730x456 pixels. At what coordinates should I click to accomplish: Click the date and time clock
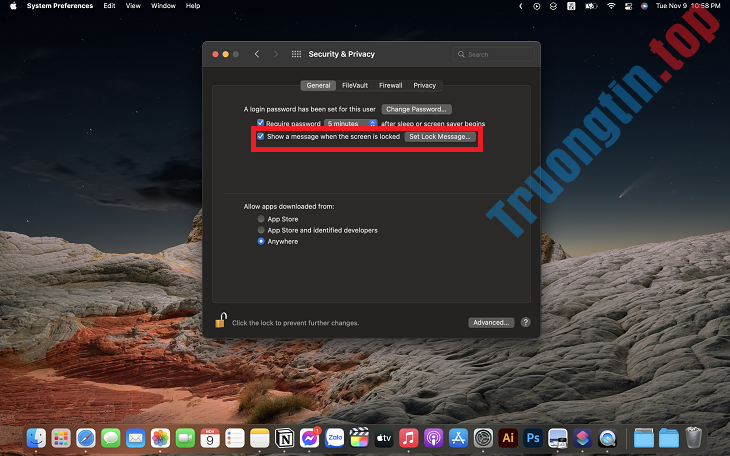tap(688, 6)
